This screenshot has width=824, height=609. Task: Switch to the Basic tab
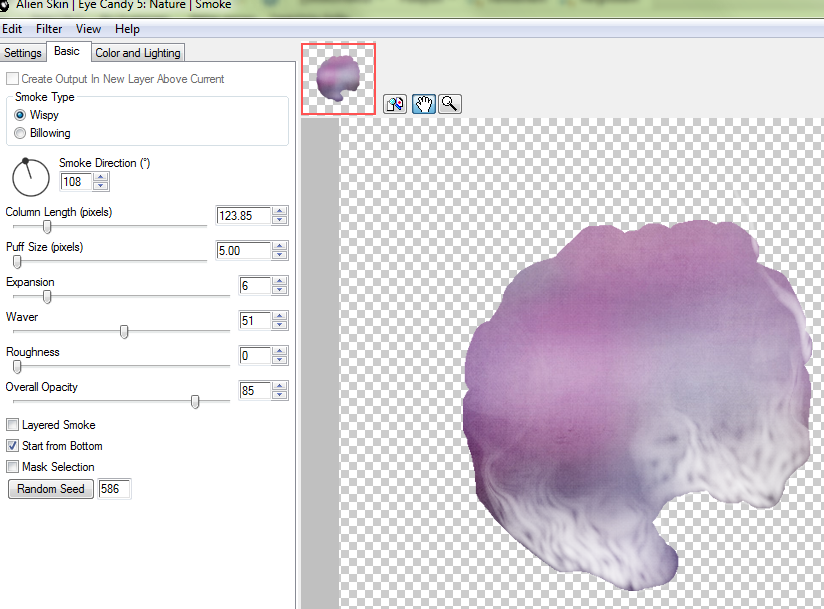pyautogui.click(x=67, y=51)
